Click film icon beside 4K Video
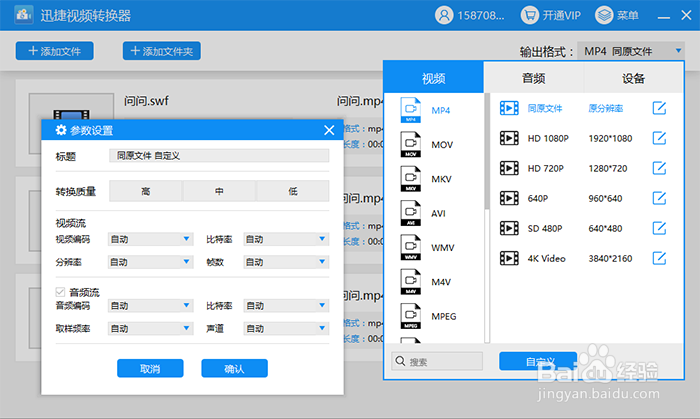700x419 pixels. pyautogui.click(x=509, y=258)
